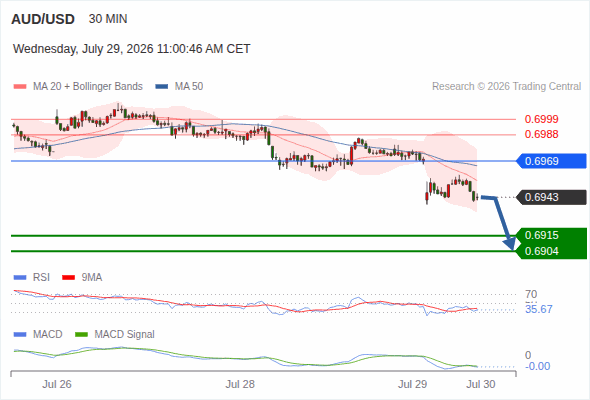Click the RSI blue legend swatch

pos(20,278)
